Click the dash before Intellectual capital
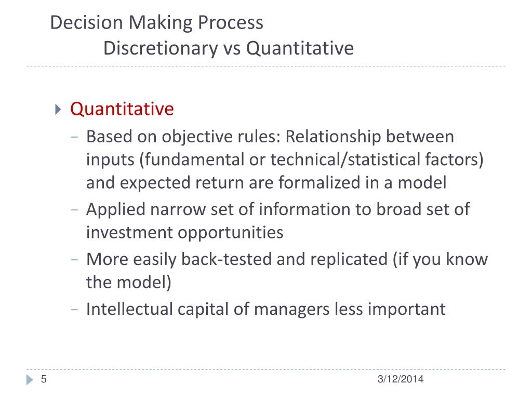The height and width of the screenshot is (399, 532). point(74,310)
